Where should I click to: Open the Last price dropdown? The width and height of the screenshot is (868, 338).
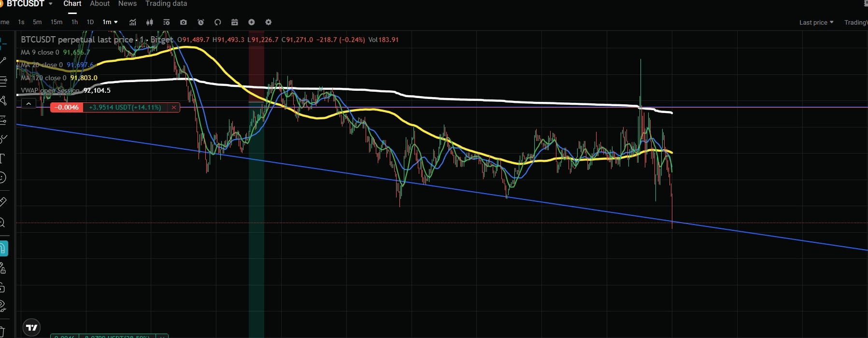816,22
